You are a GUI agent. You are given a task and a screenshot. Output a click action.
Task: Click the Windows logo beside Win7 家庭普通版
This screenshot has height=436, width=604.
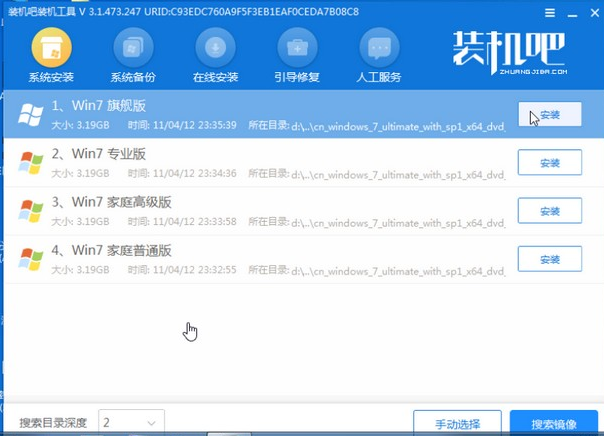pos(31,259)
